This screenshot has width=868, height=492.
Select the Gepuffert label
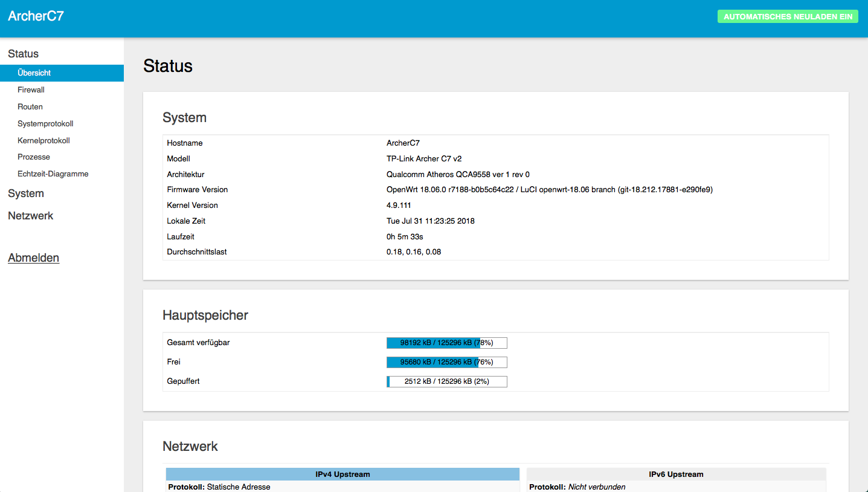click(x=184, y=381)
